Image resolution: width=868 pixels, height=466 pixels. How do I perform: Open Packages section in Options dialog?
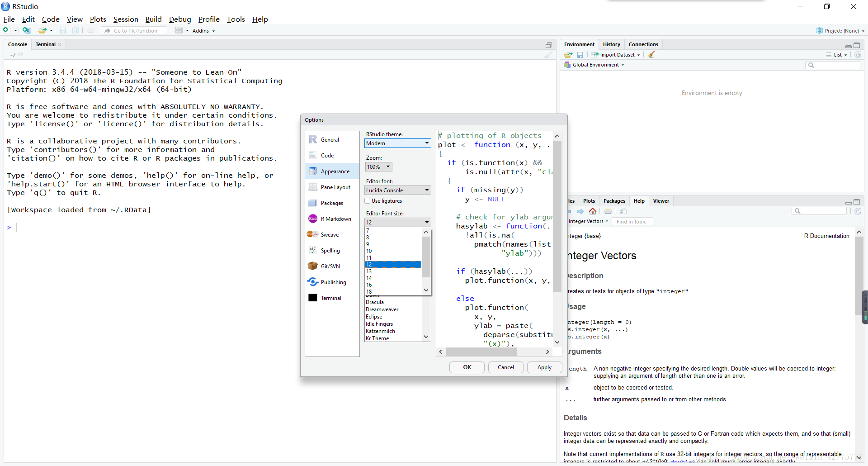(332, 203)
